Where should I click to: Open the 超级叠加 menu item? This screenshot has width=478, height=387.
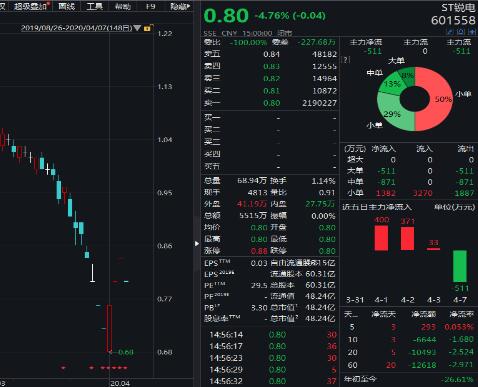[x=32, y=6]
